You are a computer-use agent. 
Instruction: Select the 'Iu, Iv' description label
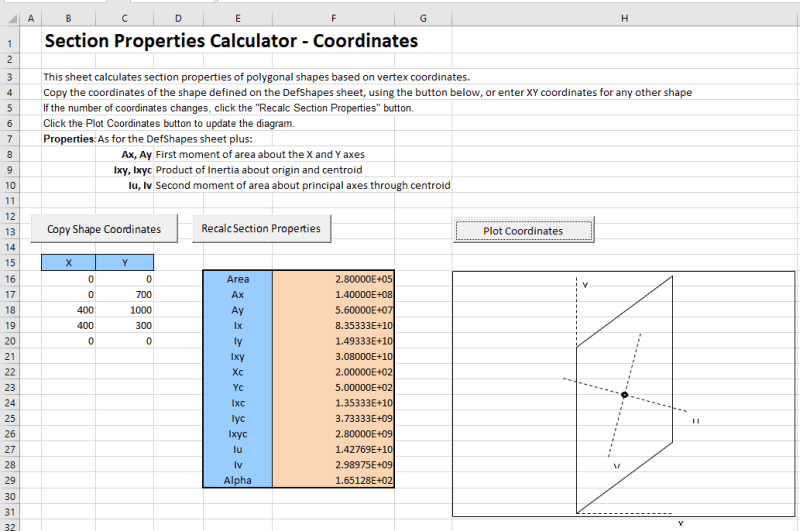click(x=140, y=185)
